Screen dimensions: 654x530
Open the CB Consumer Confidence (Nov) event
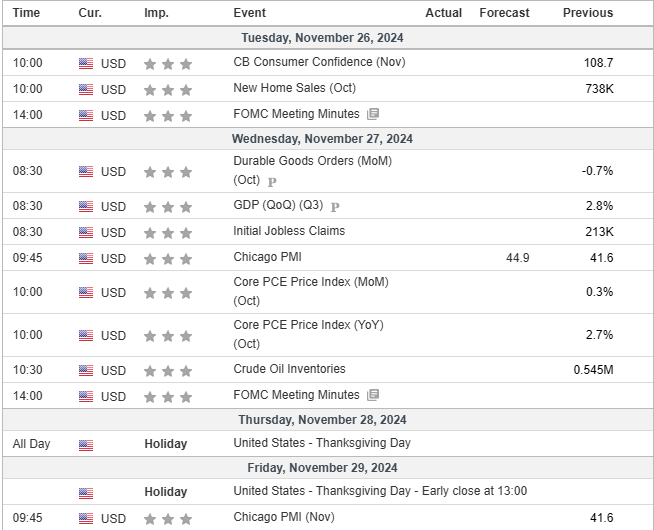pyautogui.click(x=319, y=62)
